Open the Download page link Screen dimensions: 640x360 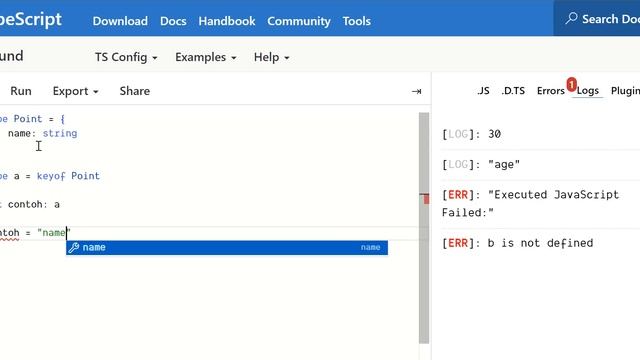(120, 21)
